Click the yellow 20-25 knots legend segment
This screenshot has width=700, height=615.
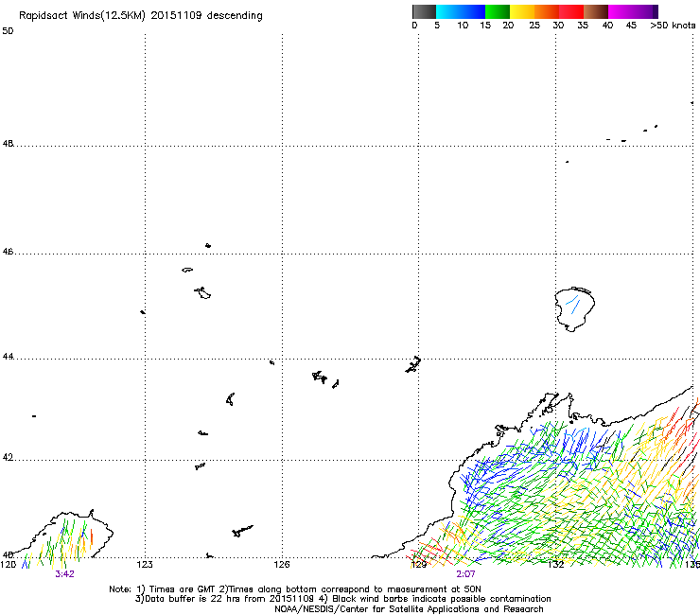click(522, 11)
